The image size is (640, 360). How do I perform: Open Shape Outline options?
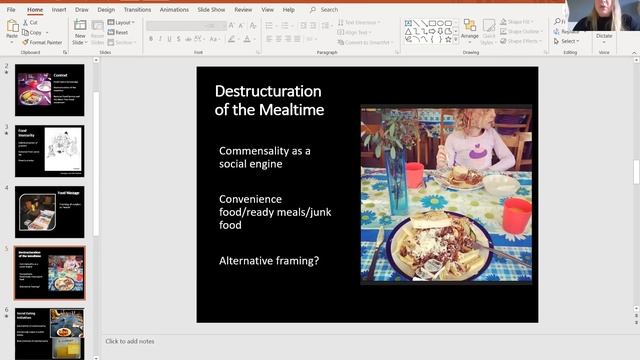[522, 31]
